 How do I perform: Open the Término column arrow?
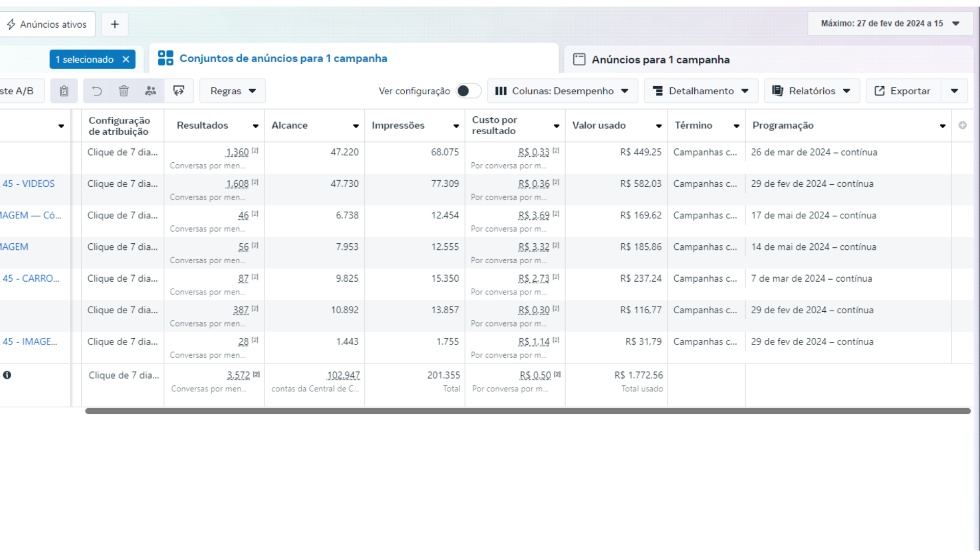click(x=737, y=126)
